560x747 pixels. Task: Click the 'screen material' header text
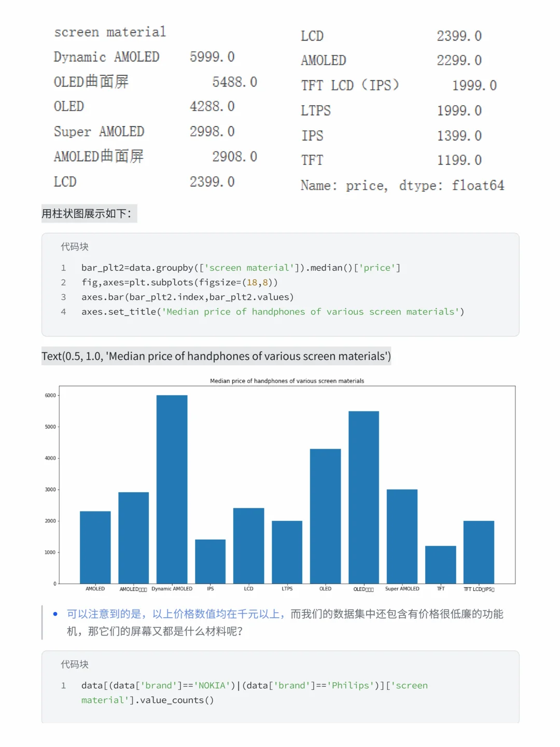point(110,32)
